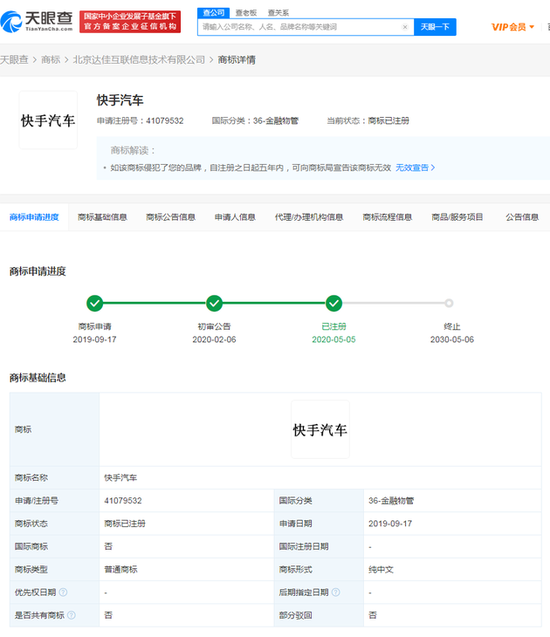
Task: Click the green 已注册 checkmark step
Action: [334, 303]
